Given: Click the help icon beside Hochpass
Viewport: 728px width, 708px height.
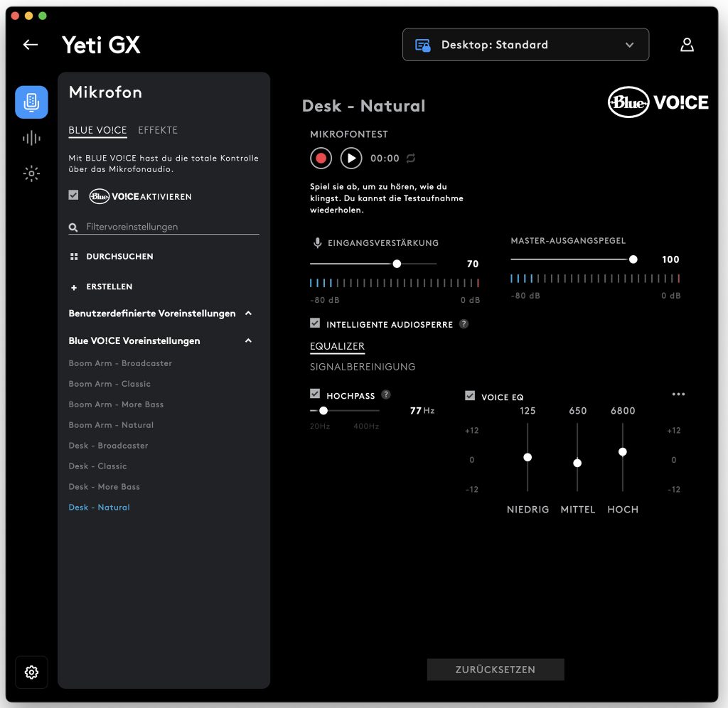Looking at the screenshot, I should [386, 395].
